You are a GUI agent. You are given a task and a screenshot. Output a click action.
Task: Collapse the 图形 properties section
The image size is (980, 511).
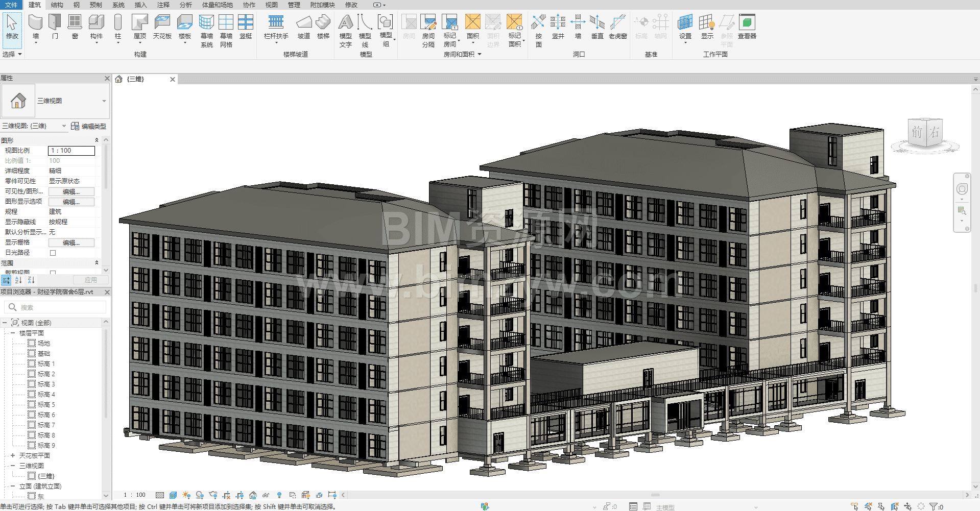coord(97,140)
